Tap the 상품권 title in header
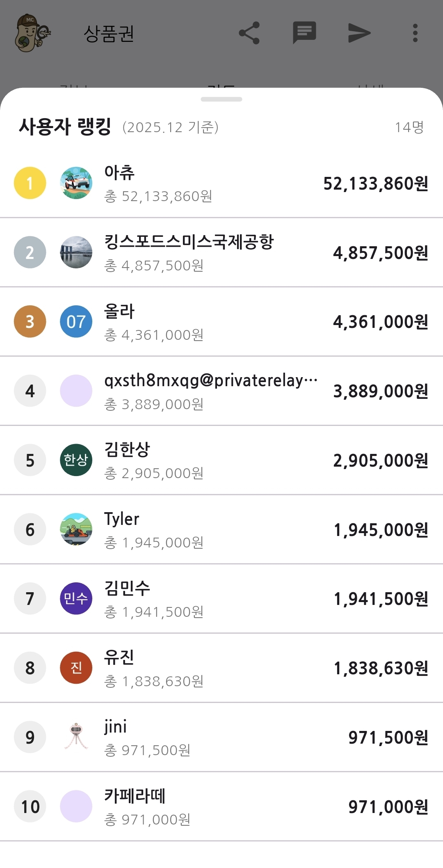Screen dimensions: 443x868 (109, 34)
